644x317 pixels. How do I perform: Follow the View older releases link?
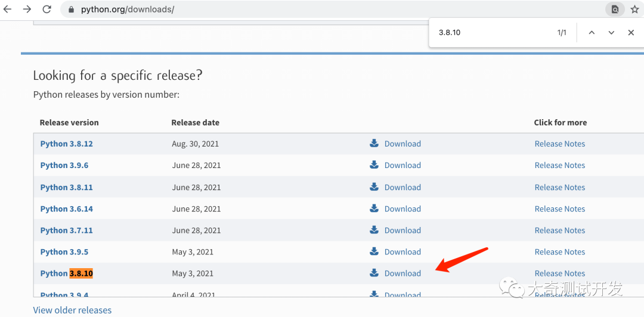click(x=72, y=310)
